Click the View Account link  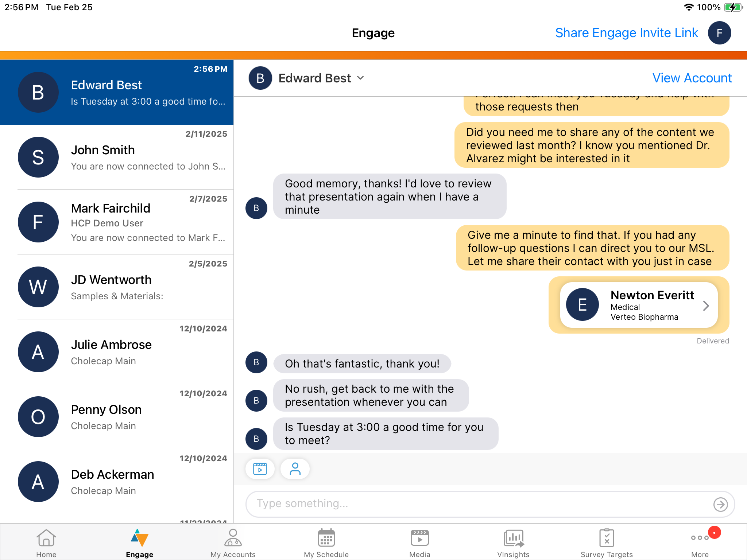coord(692,78)
